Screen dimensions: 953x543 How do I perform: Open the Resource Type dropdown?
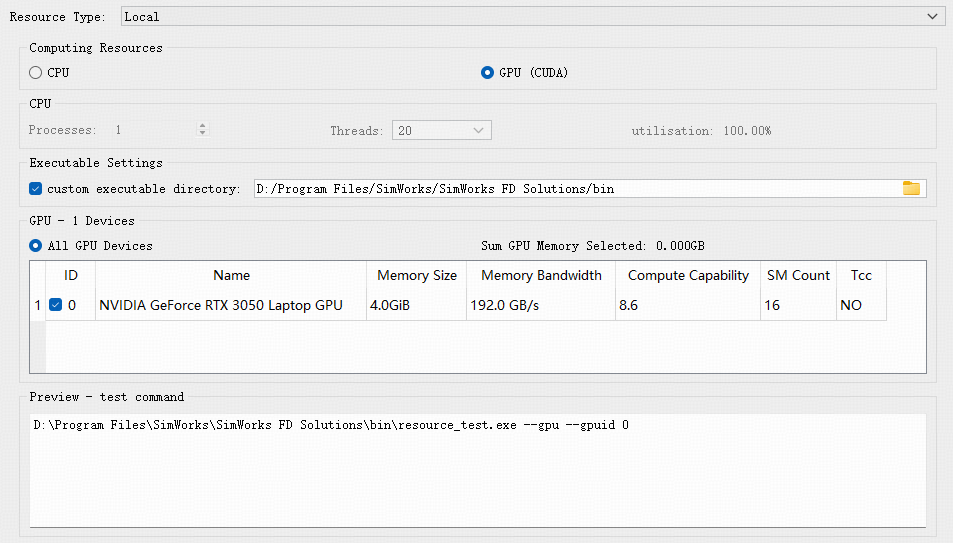pos(532,17)
